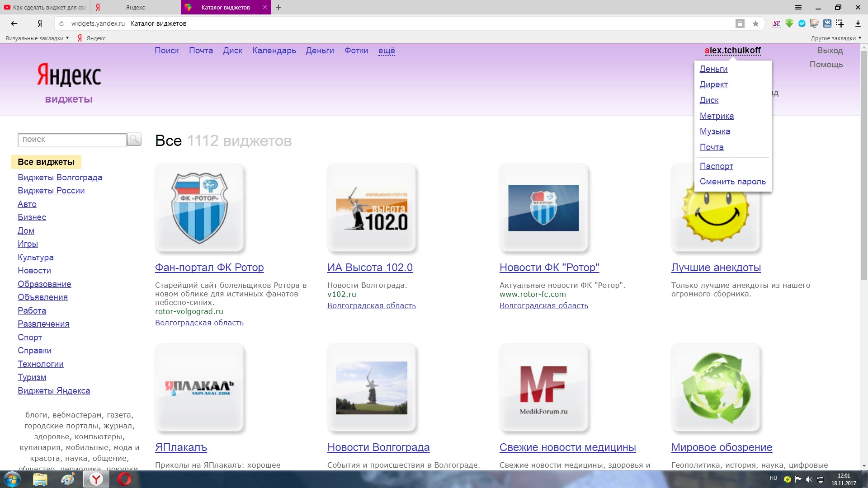This screenshot has height=488, width=868.
Task: Choose Сменить пароль in account menu
Action: [x=732, y=181]
